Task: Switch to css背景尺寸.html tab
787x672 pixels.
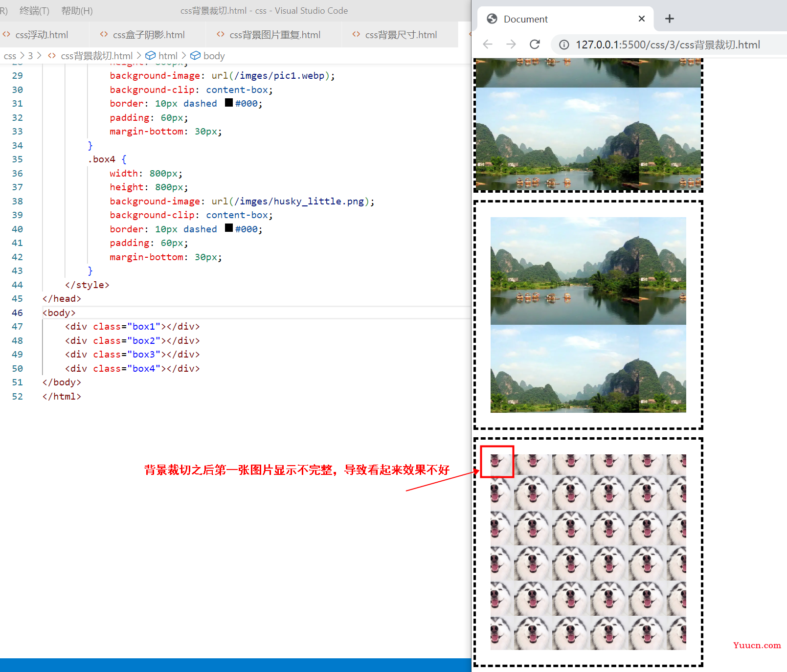Action: (x=401, y=35)
